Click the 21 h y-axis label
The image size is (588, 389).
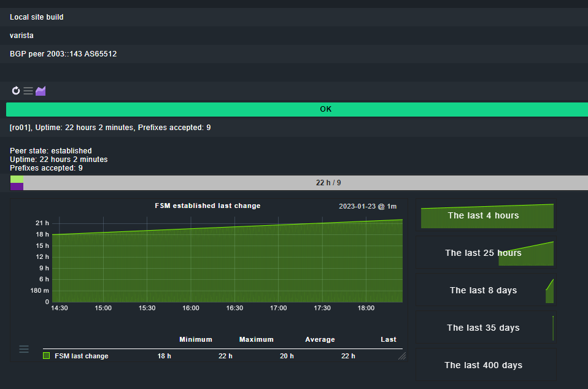coord(42,223)
